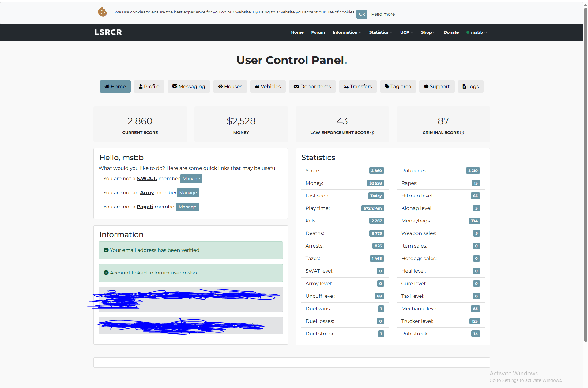Click the email verified checkmark icon
588x388 pixels.
106,250
